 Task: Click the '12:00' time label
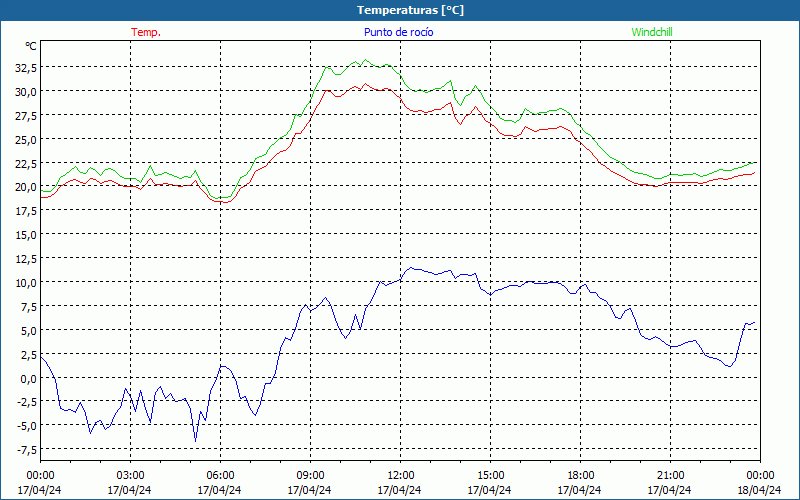401,475
